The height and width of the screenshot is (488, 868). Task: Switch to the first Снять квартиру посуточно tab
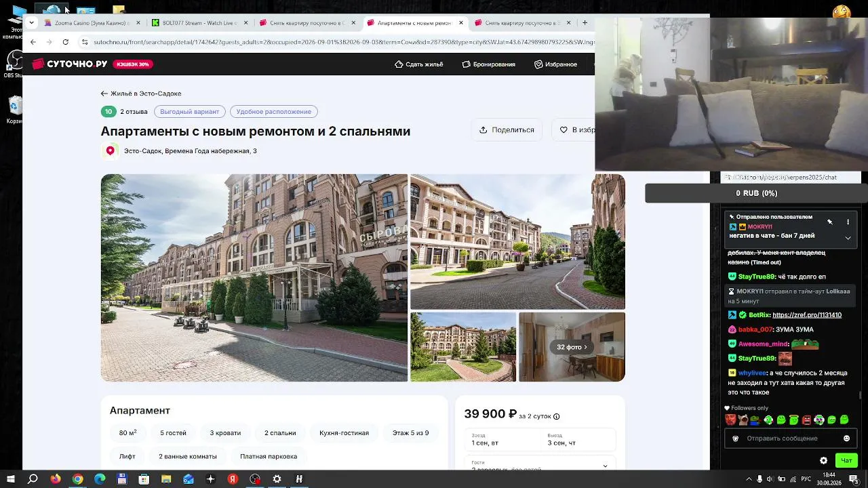307,23
